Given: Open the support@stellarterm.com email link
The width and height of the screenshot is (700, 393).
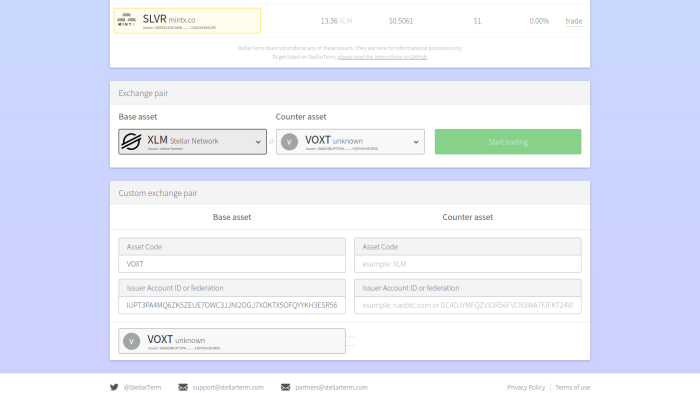Looking at the screenshot, I should 228,387.
